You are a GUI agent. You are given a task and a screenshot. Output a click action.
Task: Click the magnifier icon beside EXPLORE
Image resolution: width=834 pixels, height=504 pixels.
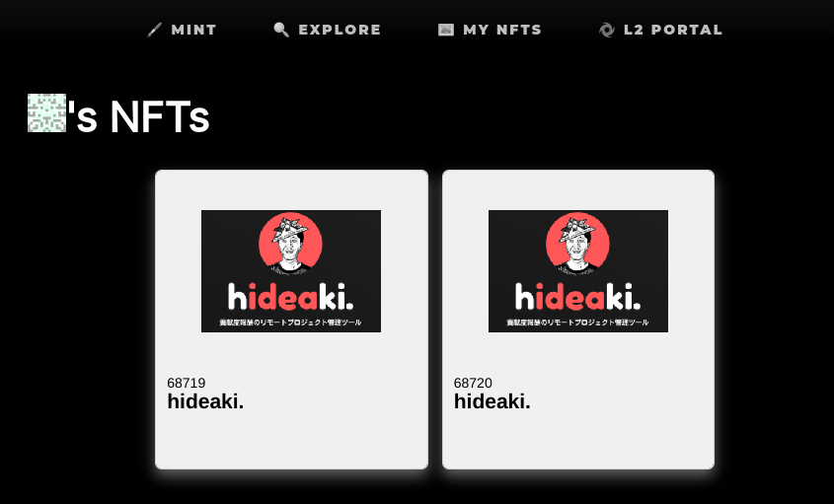click(281, 30)
